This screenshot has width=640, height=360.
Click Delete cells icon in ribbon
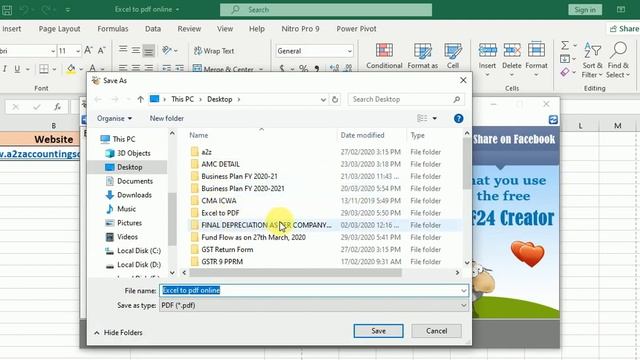tap(512, 50)
